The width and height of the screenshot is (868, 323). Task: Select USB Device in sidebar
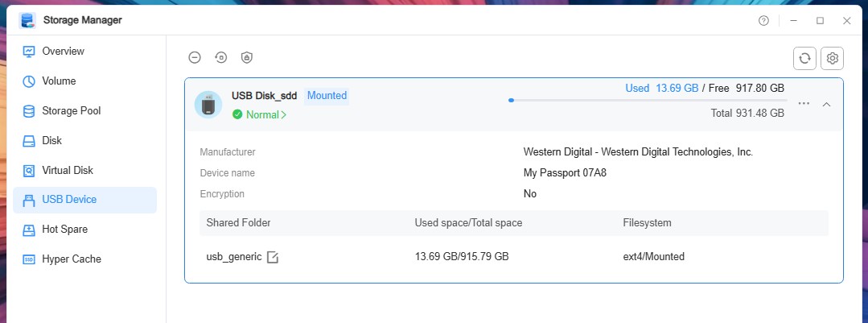(x=84, y=200)
